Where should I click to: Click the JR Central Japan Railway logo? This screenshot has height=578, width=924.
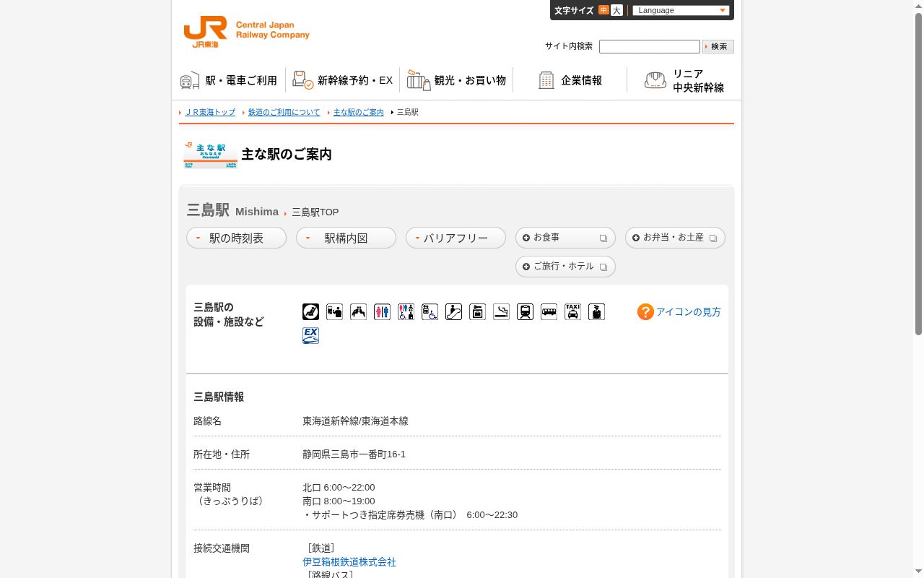246,31
